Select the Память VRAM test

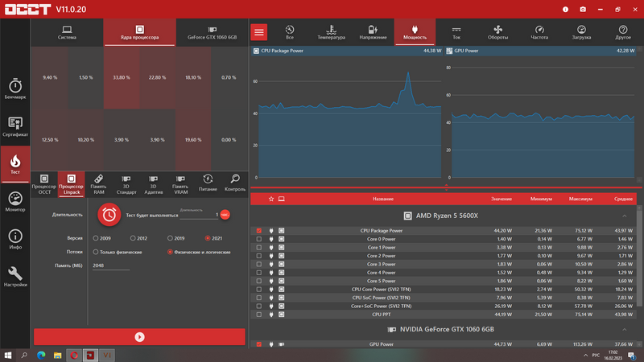[x=180, y=184]
